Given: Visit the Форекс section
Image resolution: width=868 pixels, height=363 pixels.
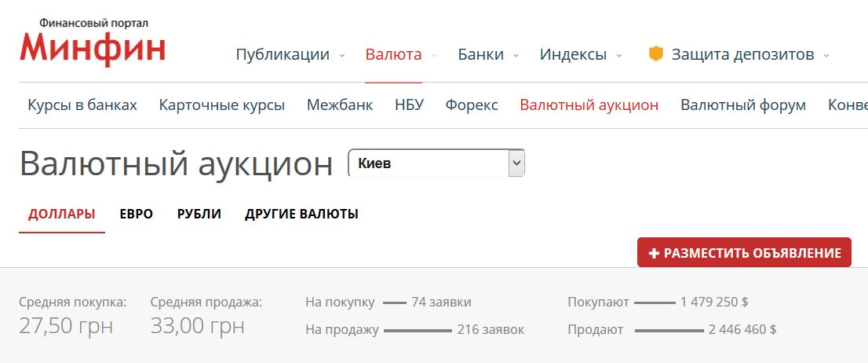Looking at the screenshot, I should [x=472, y=105].
